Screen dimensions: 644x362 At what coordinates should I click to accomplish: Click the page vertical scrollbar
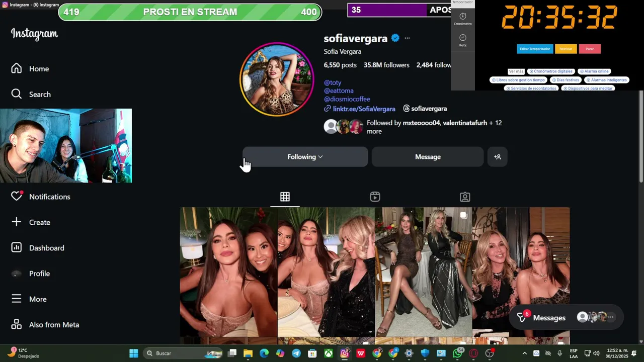pyautogui.click(x=641, y=136)
